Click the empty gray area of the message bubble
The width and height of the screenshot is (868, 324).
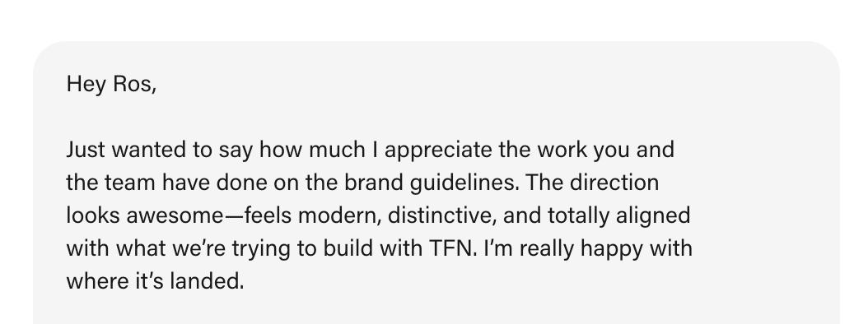point(769,183)
